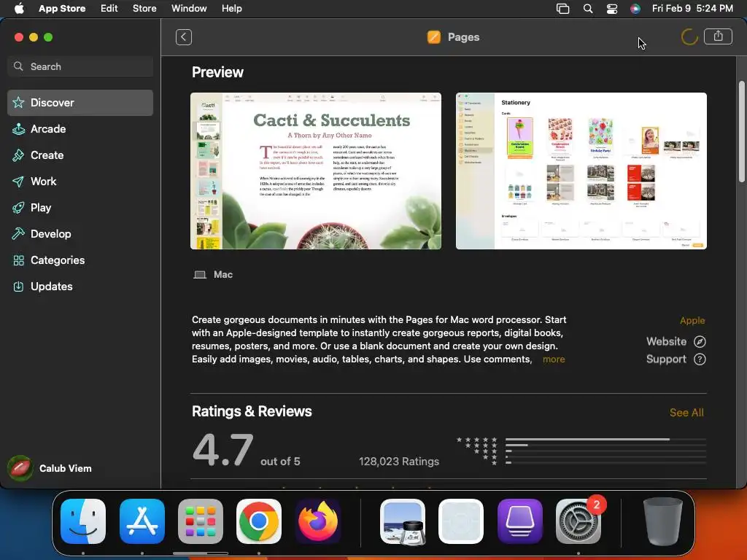747x560 pixels.
Task: Click the Ratings & Reviews heading
Action: tap(252, 411)
